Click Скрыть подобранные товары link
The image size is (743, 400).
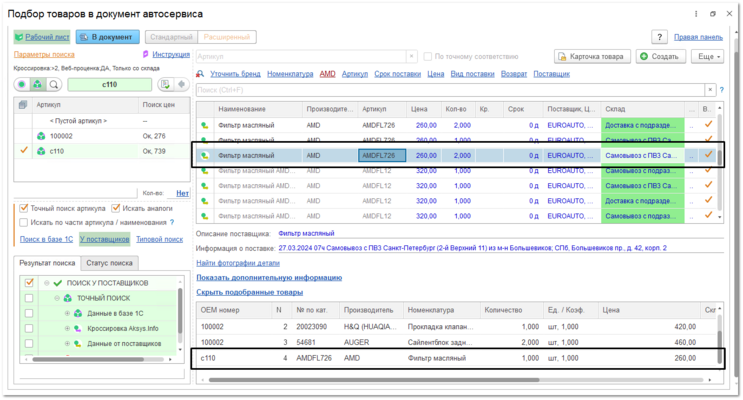tap(249, 292)
